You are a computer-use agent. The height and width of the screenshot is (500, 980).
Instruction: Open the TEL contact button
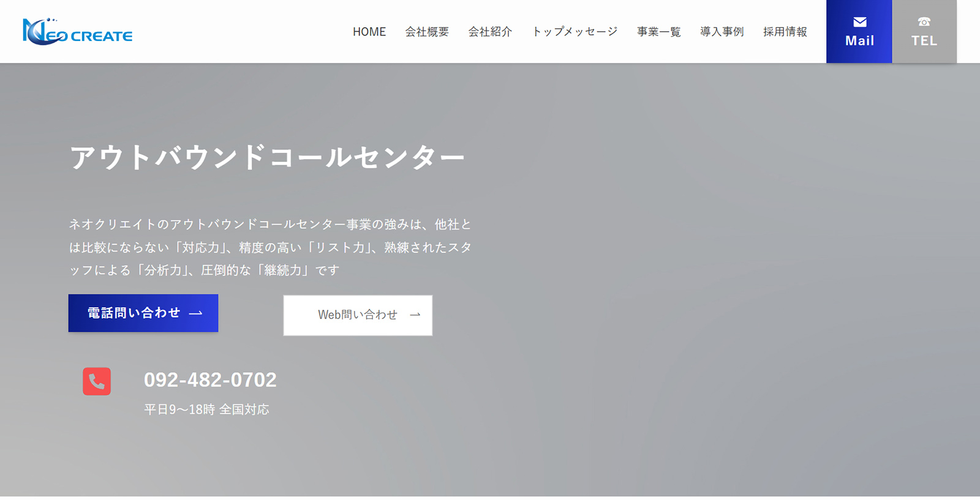coord(924,31)
